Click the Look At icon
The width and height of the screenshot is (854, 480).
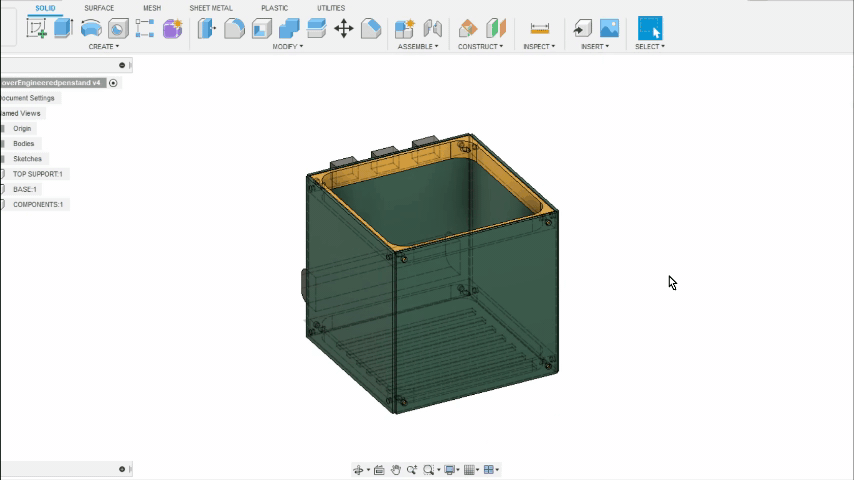(x=379, y=470)
